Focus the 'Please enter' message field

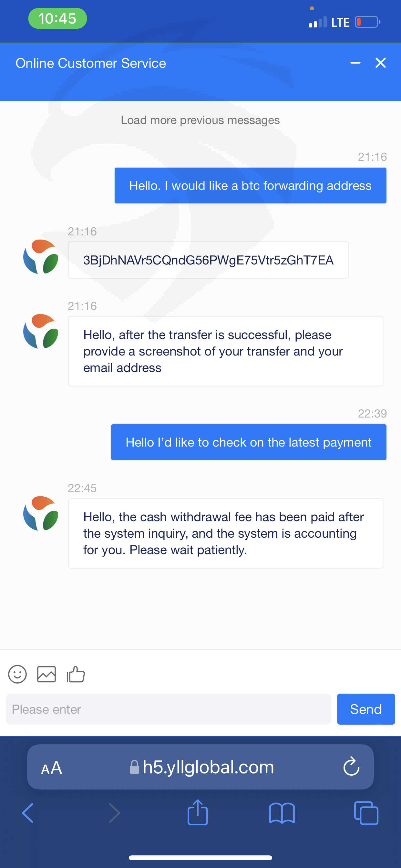point(168,709)
